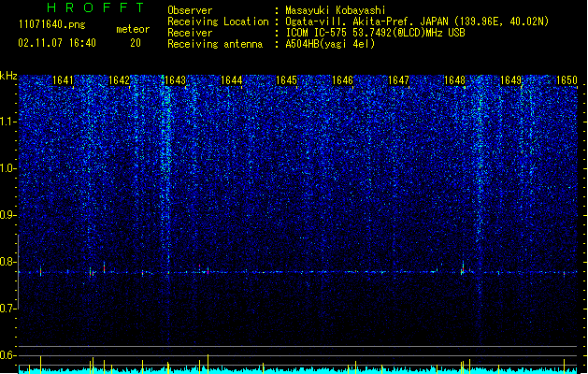Click the Receiver label
Screen dimensions: 588x374
190,33
